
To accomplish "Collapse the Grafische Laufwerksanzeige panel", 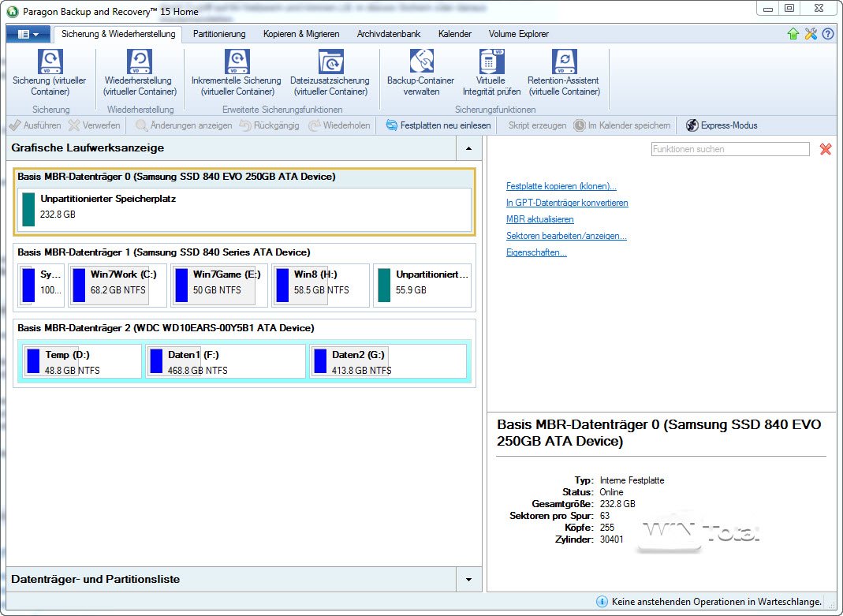I will pos(468,147).
